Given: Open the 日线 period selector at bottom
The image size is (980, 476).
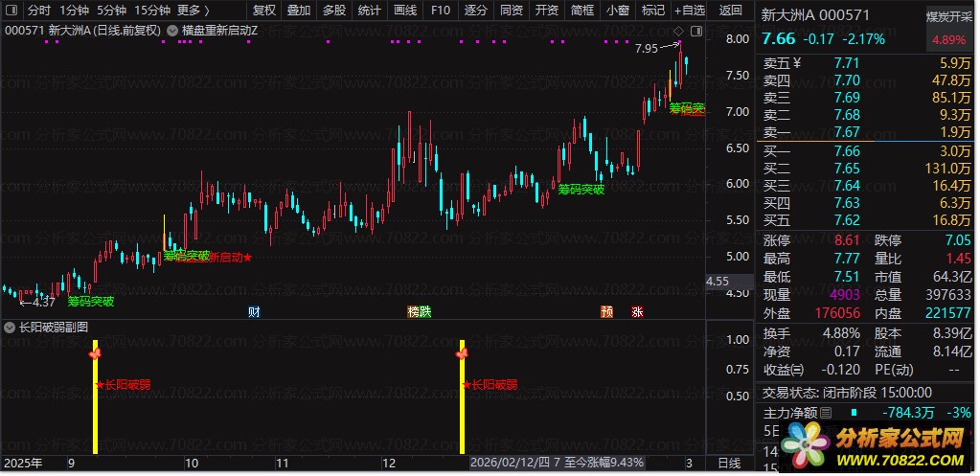Looking at the screenshot, I should (729, 463).
